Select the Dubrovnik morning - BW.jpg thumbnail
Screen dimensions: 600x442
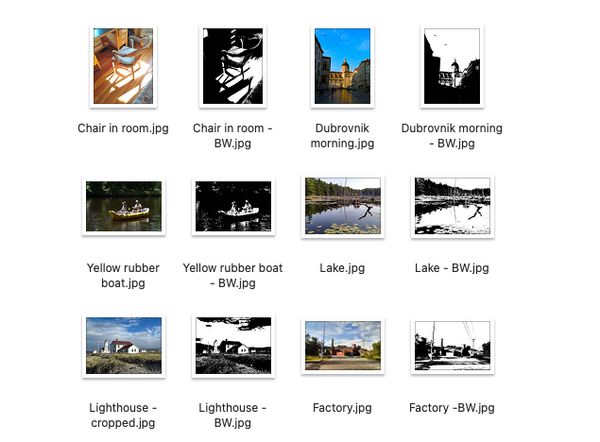(x=452, y=66)
